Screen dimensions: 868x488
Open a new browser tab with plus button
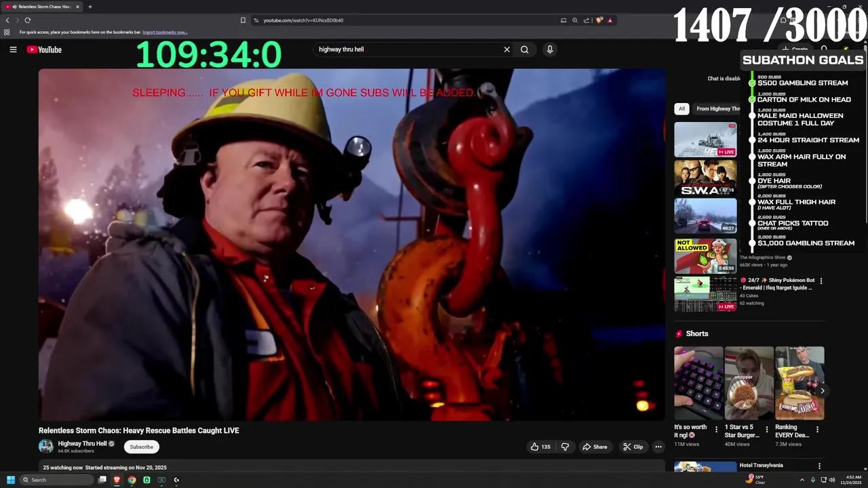(x=90, y=7)
